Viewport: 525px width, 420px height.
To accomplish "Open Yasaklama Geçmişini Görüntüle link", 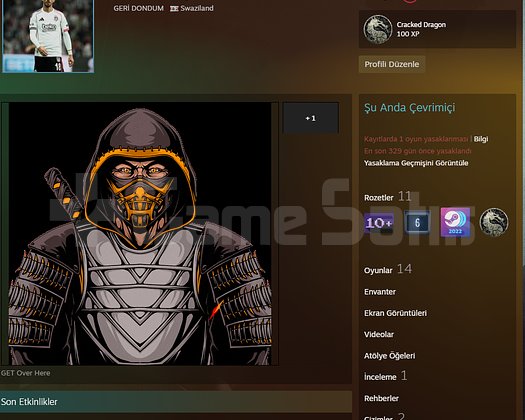I will [416, 163].
